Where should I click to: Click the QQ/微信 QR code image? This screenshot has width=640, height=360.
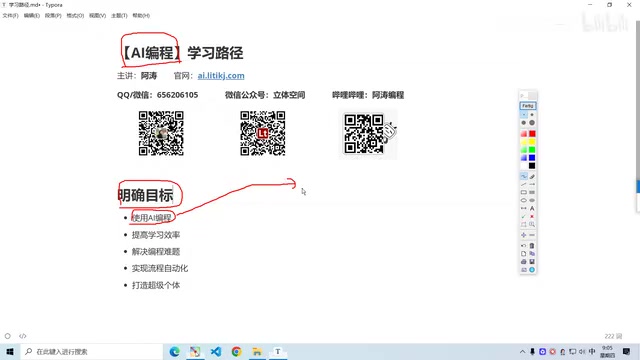click(161, 133)
